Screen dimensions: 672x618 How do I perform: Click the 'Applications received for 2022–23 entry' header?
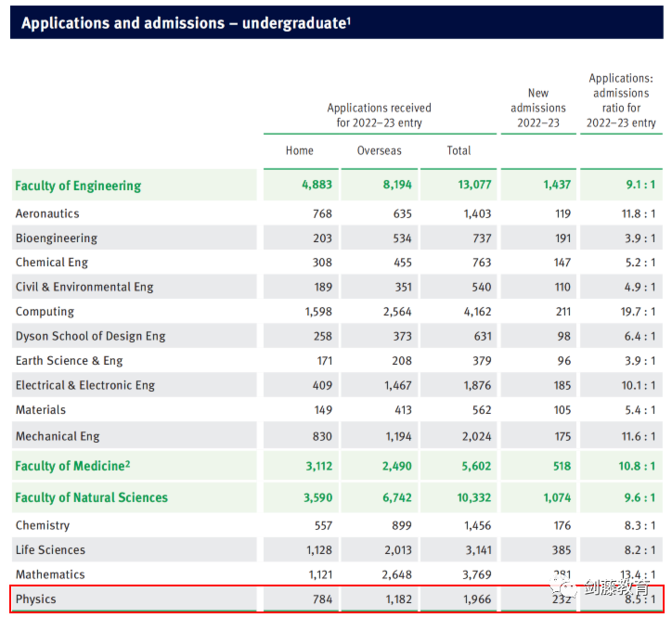coord(379,115)
